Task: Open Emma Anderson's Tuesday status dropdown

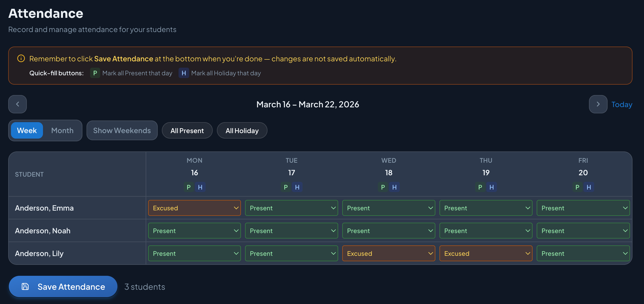Action: point(292,208)
